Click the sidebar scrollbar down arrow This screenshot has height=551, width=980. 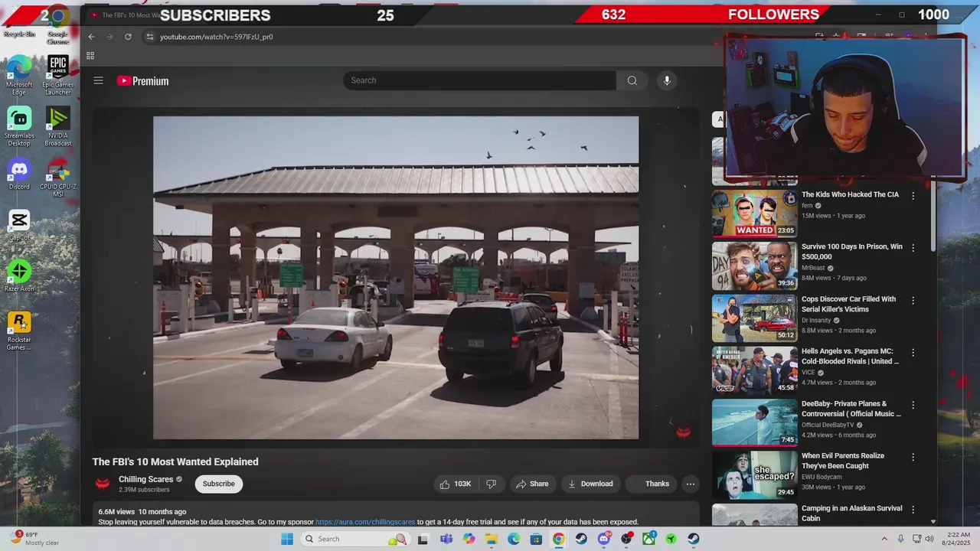pos(933,521)
